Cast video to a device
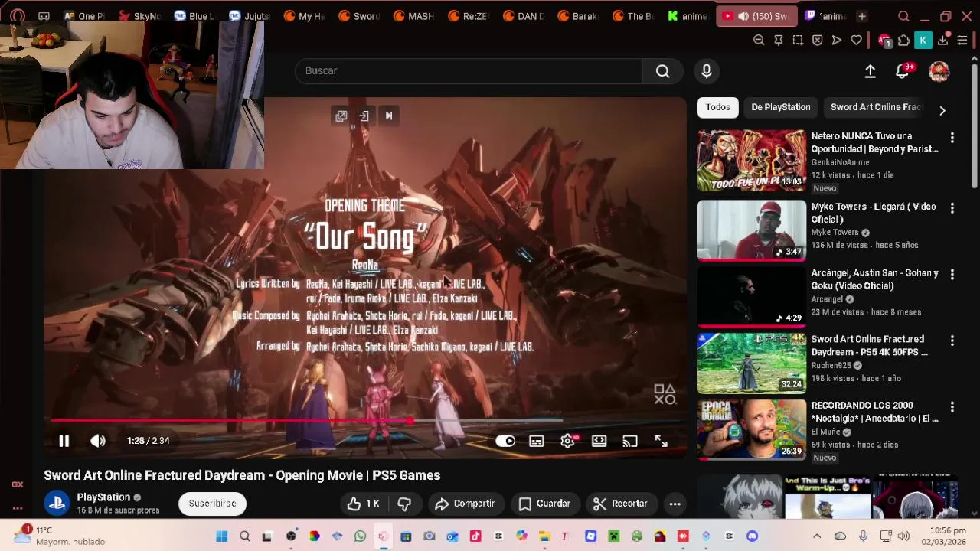 coord(630,441)
